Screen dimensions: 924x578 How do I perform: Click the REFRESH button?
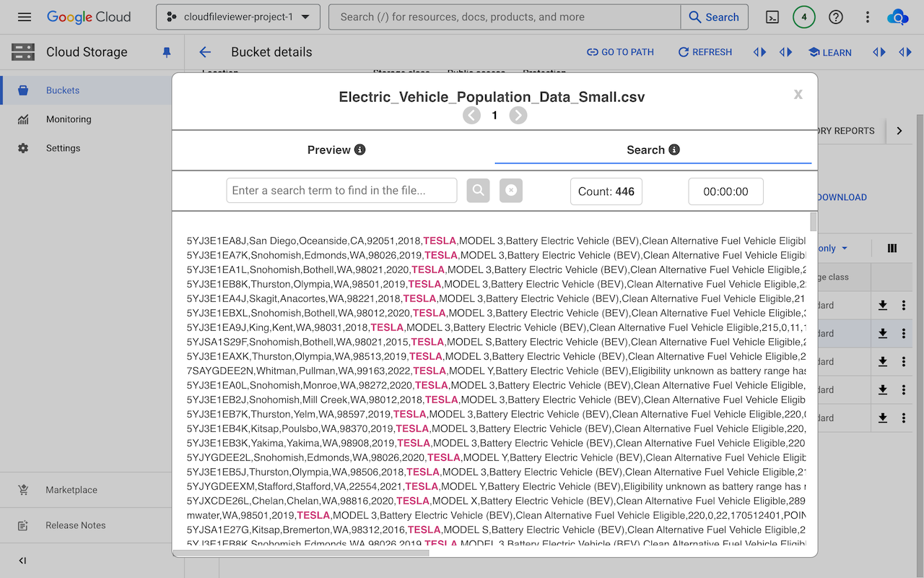click(x=705, y=52)
